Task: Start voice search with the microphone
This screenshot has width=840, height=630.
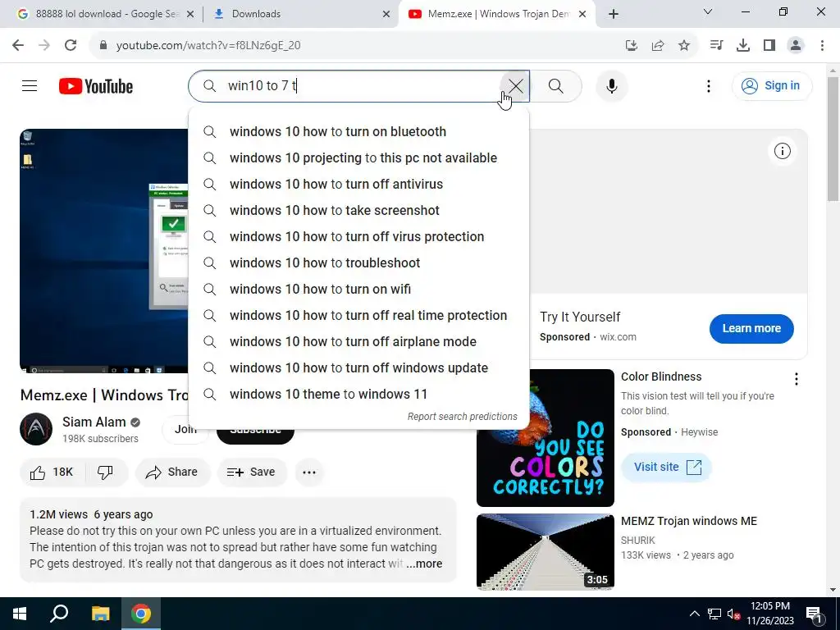Action: pyautogui.click(x=612, y=85)
